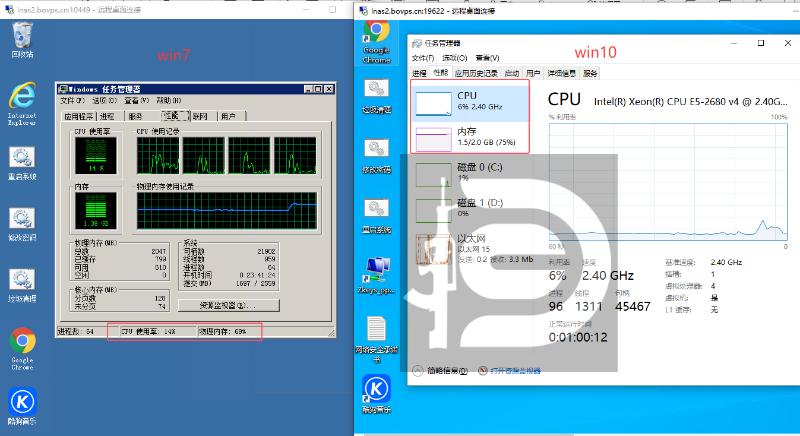The image size is (800, 436).
Task: Click the 2.40 GHz speed value
Action: [x=608, y=276]
